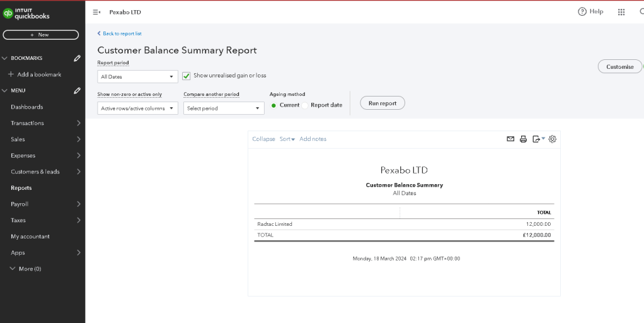Click the QuickBooks logo

pyautogui.click(x=26, y=13)
